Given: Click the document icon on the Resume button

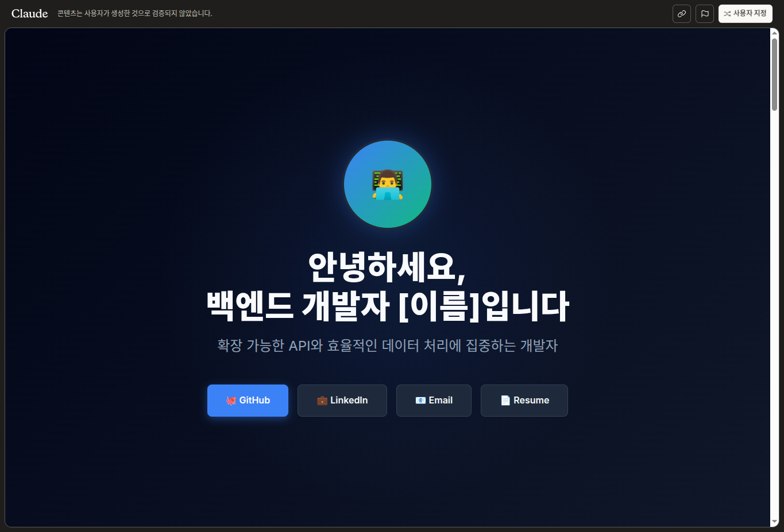Looking at the screenshot, I should click(505, 401).
